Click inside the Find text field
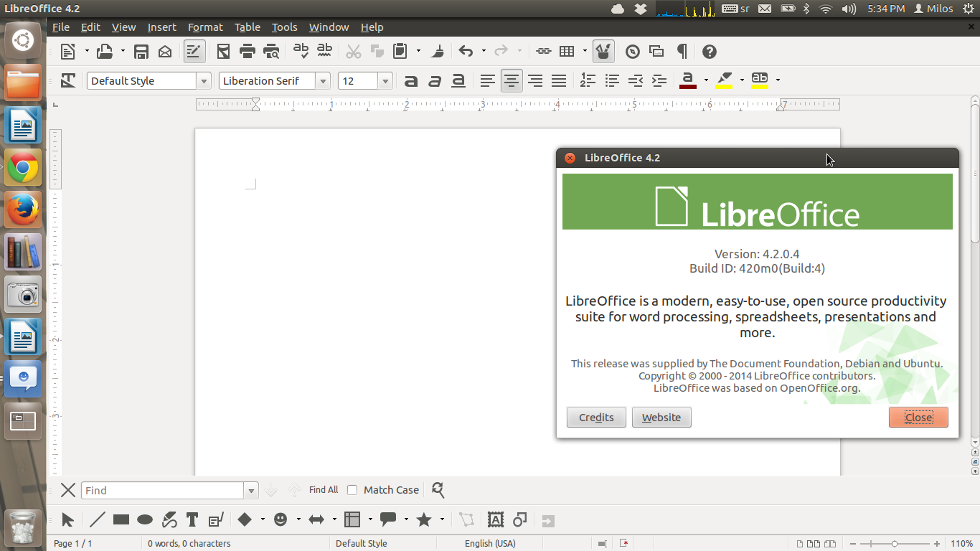 [x=163, y=491]
